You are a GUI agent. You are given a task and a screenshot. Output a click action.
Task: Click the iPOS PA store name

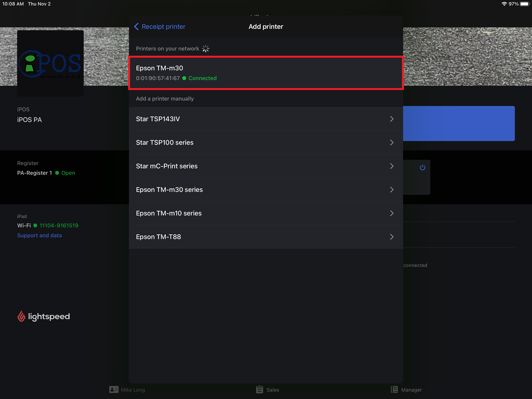pyautogui.click(x=29, y=120)
